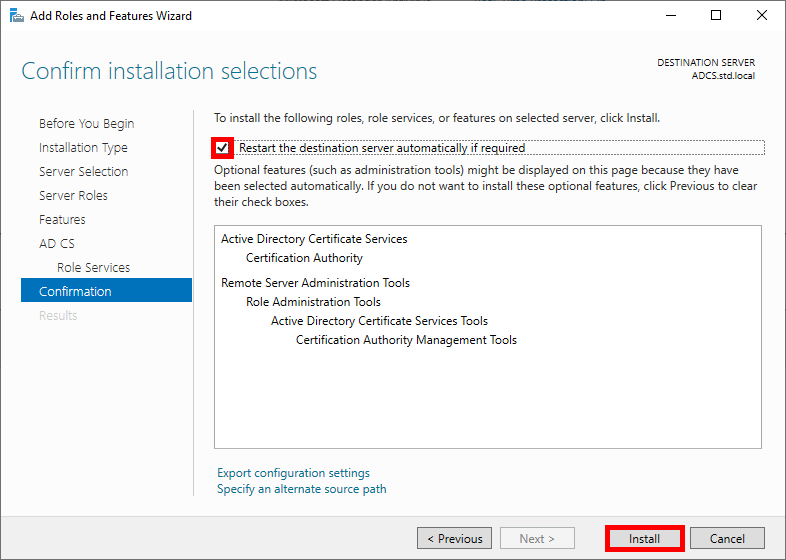
Task: Cancel the wizard
Action: coord(727,538)
